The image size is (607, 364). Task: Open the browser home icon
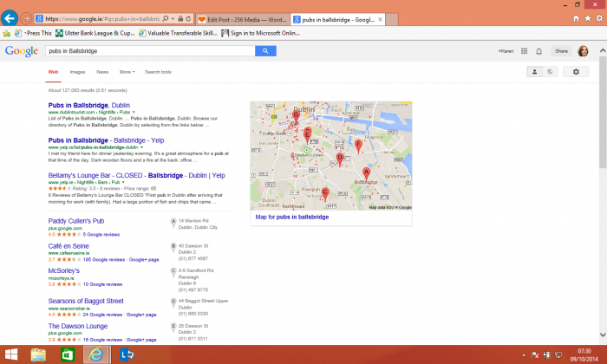(576, 18)
